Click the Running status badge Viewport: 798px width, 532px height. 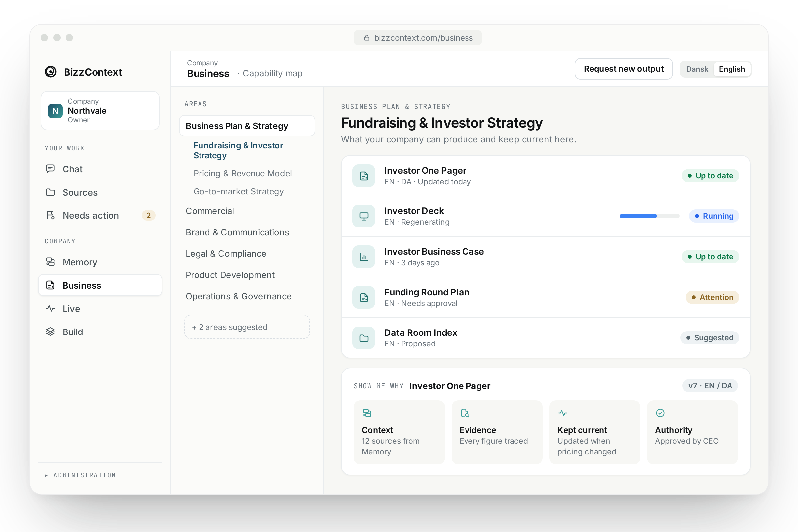[x=714, y=216]
